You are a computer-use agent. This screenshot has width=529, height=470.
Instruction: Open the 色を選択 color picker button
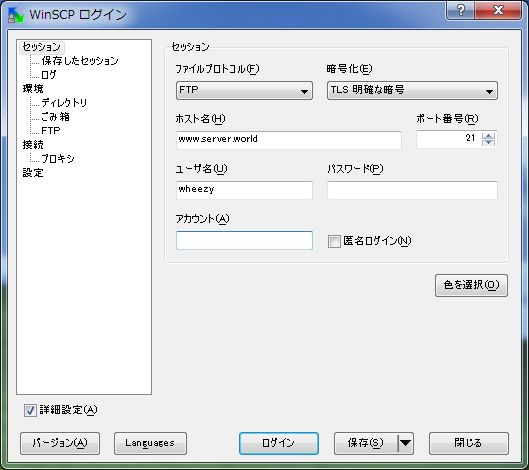[x=471, y=285]
